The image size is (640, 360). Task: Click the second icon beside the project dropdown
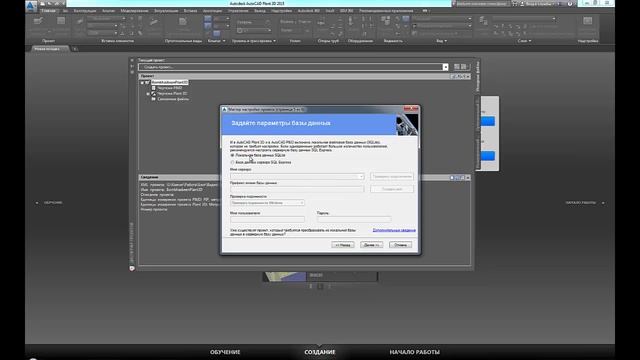[x=464, y=67]
